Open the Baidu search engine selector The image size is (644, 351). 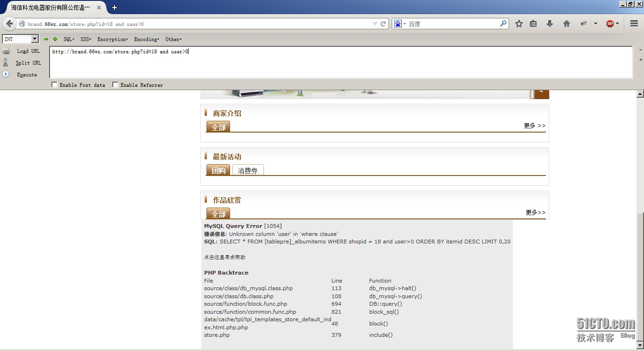coord(400,24)
